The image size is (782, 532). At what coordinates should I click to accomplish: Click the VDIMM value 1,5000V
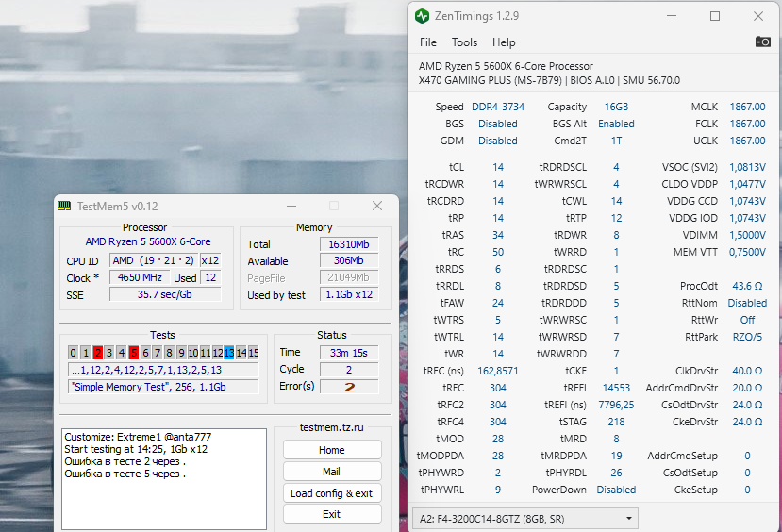(x=747, y=235)
